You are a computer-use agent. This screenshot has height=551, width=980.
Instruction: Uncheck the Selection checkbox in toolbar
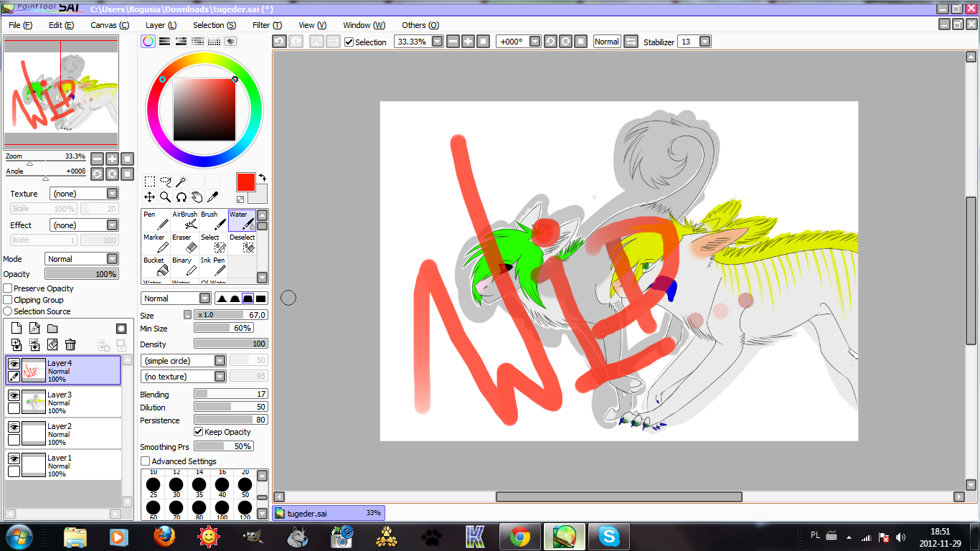[x=349, y=42]
